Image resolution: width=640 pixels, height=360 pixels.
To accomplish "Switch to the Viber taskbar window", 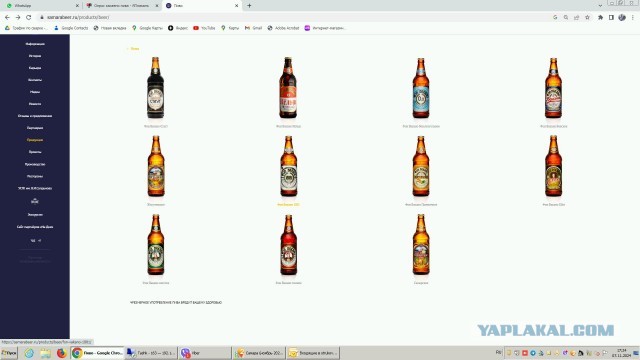I will 204,353.
